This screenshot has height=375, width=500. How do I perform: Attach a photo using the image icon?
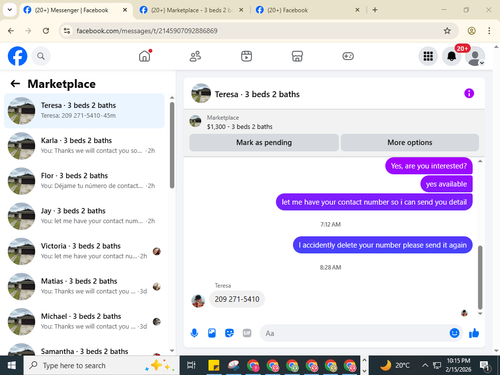click(212, 333)
